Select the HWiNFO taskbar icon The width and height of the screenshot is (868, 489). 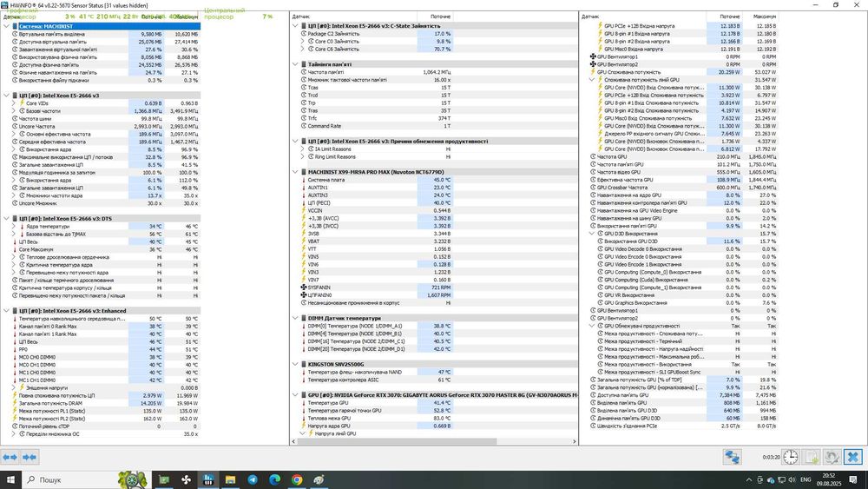pos(208,479)
